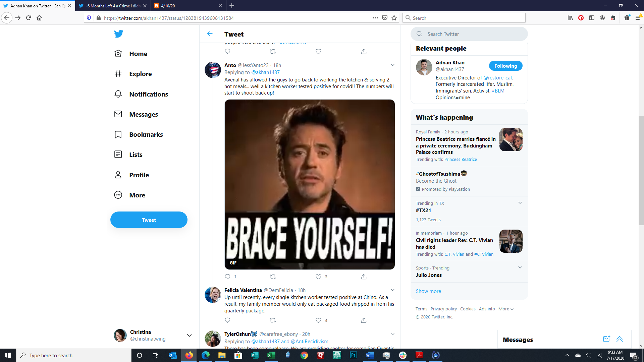644x362 pixels.
Task: Go back using the Tweet header arrow
Action: [x=210, y=34]
